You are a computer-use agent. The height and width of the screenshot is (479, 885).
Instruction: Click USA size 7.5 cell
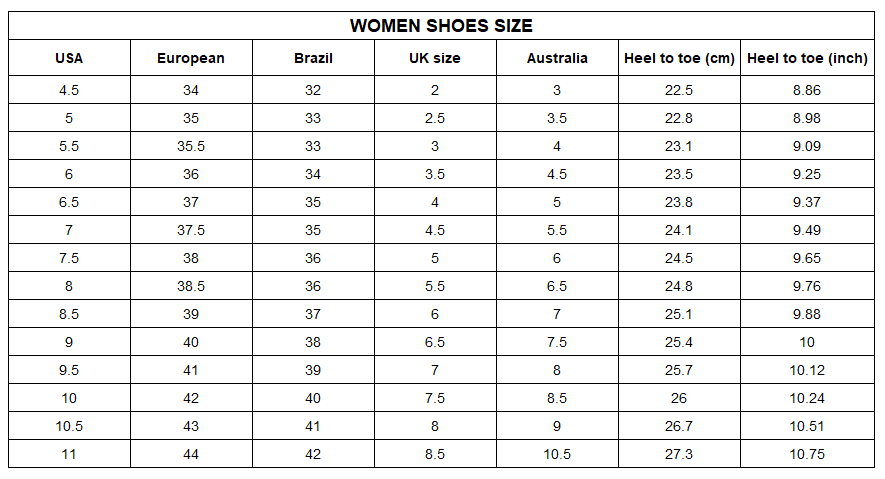coord(69,258)
